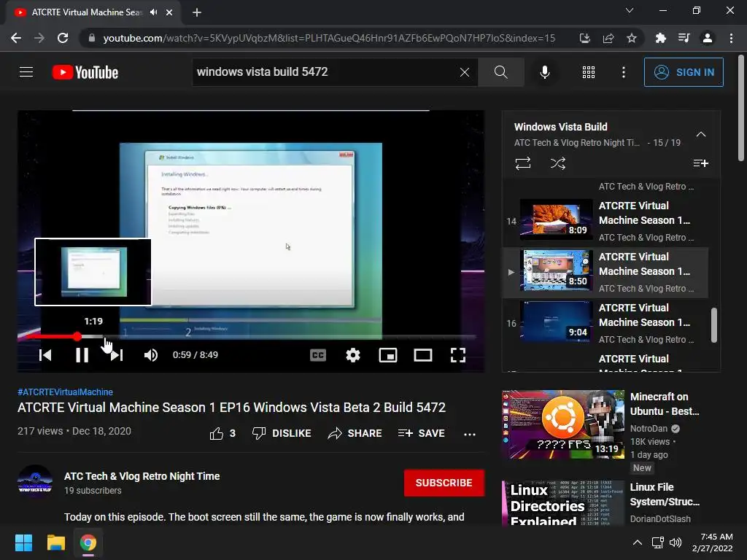Open File Explorer from taskbar

point(55,542)
